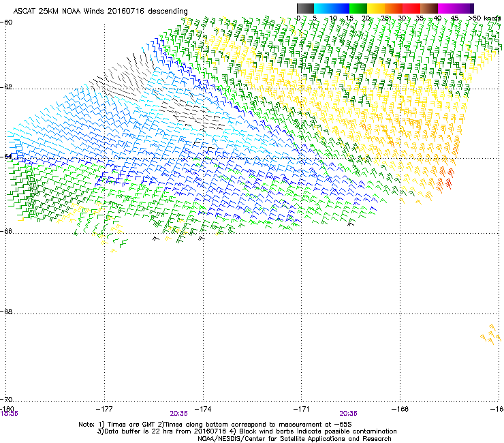Image resolution: width=504 pixels, height=443 pixels.
Task: Click the -60 latitude axis label
Action: (6, 22)
